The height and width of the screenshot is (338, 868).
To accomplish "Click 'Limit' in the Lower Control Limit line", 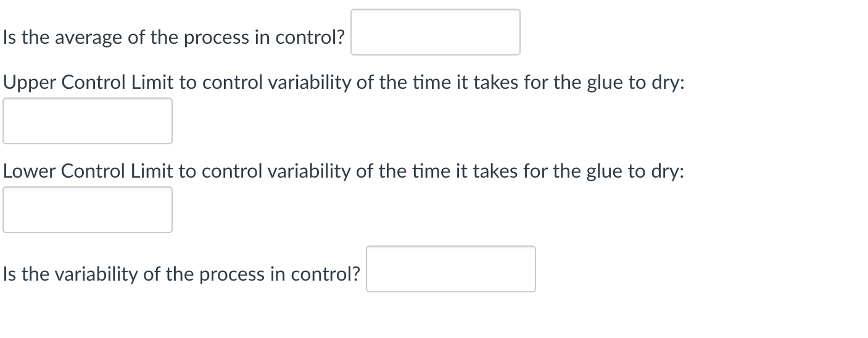I will pyautogui.click(x=152, y=171).
